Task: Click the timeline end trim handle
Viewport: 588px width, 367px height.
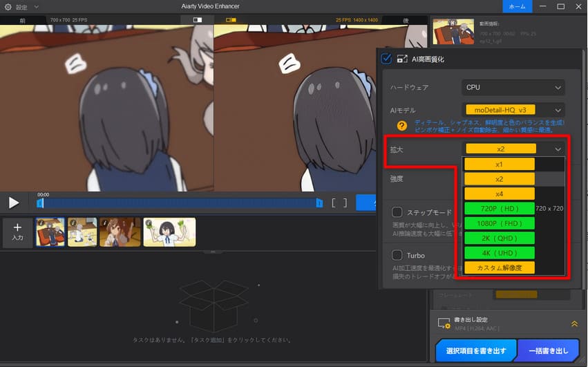Action: pos(319,203)
